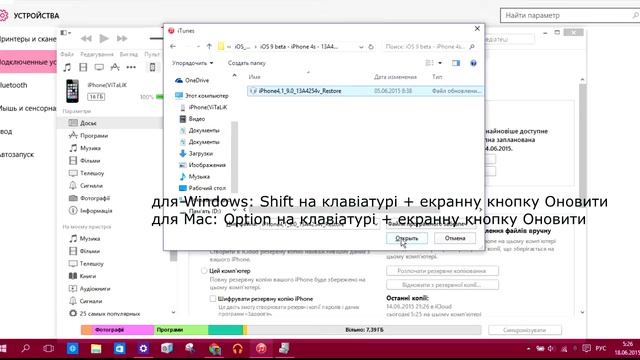Screen dimensions: 640x360
Task: Click РУС language indicator in tray
Action: coord(601,349)
